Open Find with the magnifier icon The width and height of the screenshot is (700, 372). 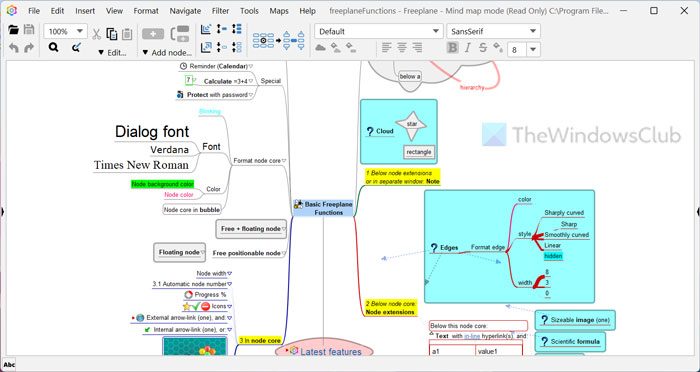pos(54,47)
